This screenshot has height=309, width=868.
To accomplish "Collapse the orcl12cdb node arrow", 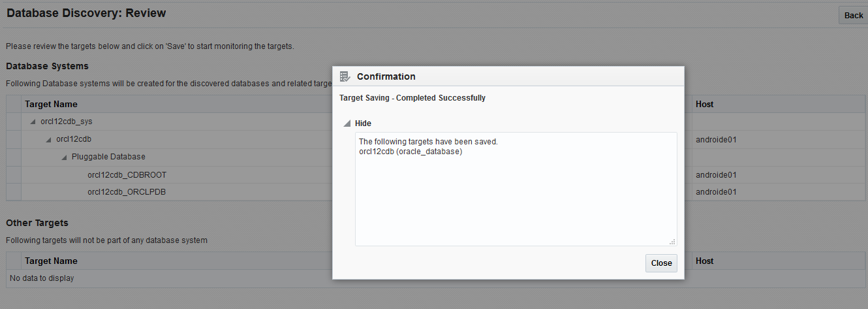I will click(49, 139).
